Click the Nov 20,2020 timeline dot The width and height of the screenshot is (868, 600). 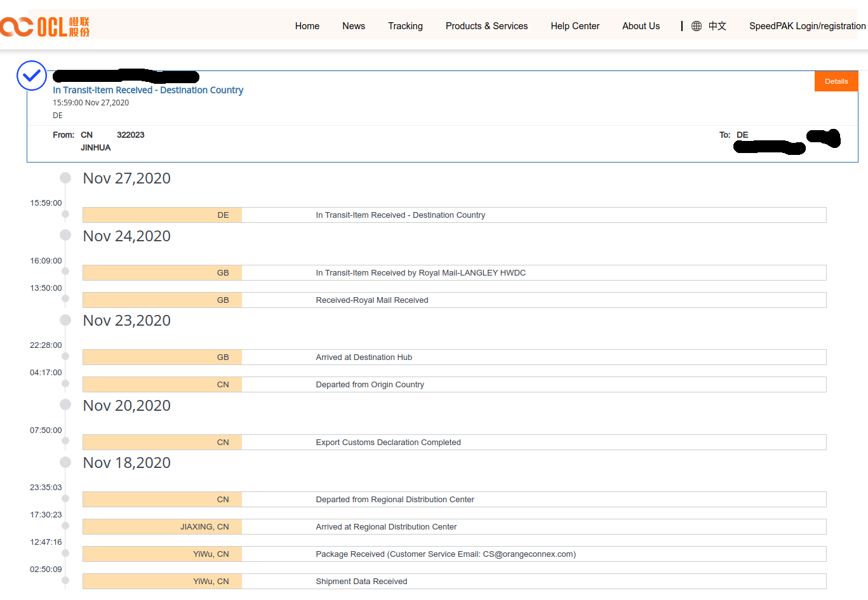click(65, 405)
